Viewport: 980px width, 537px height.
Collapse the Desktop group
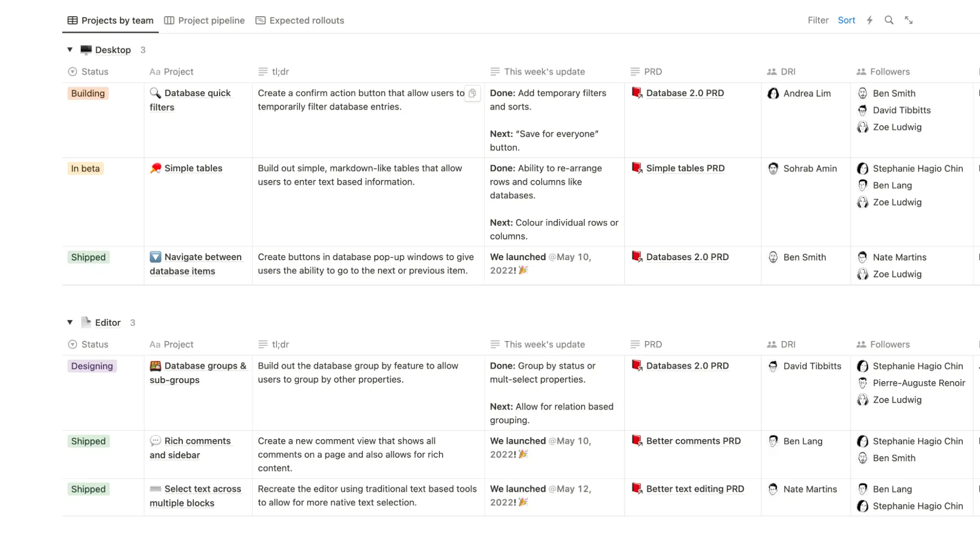tap(70, 50)
